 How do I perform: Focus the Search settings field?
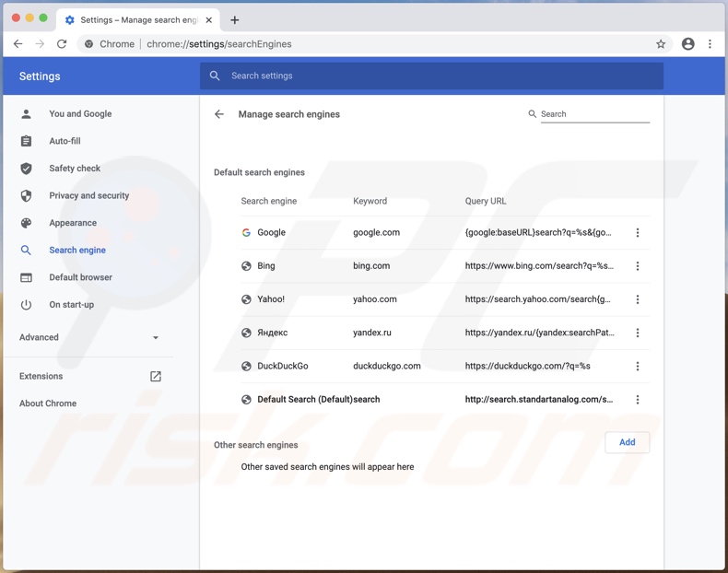(x=433, y=76)
